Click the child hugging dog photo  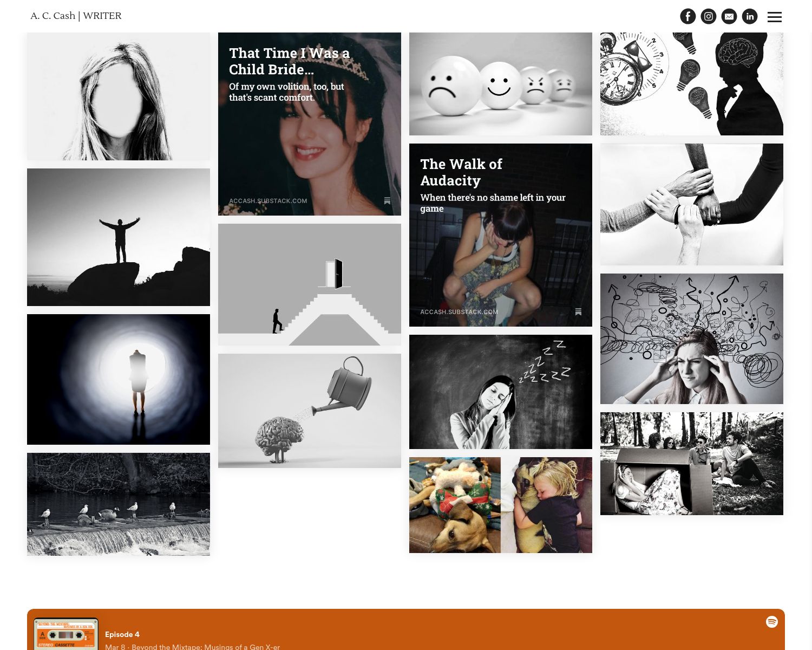546,505
